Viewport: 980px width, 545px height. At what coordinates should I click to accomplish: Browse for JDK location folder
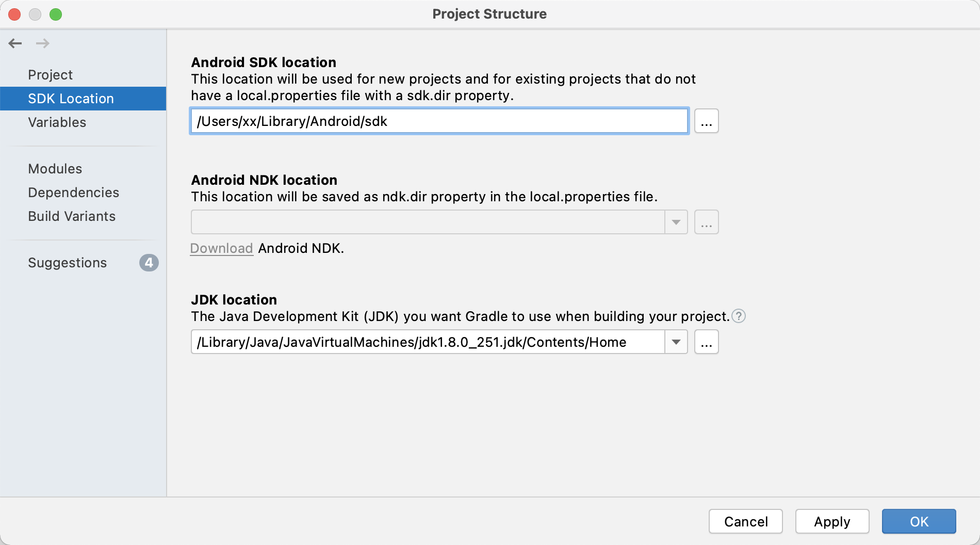click(x=706, y=342)
